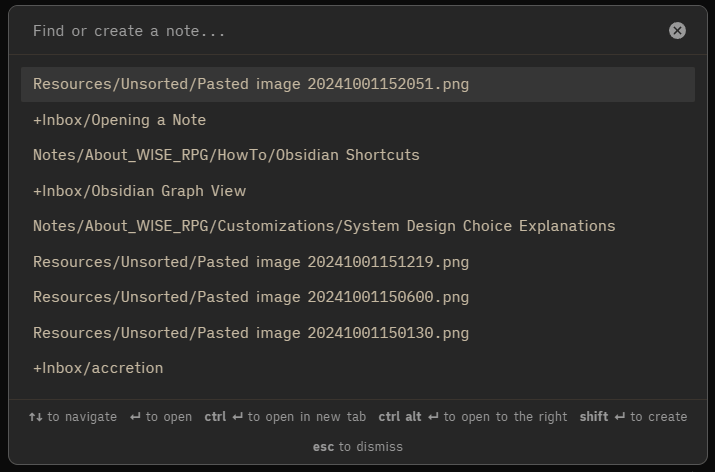Open Pasted image 20241001152051.png result
715x472 pixels.
pyautogui.click(x=251, y=84)
